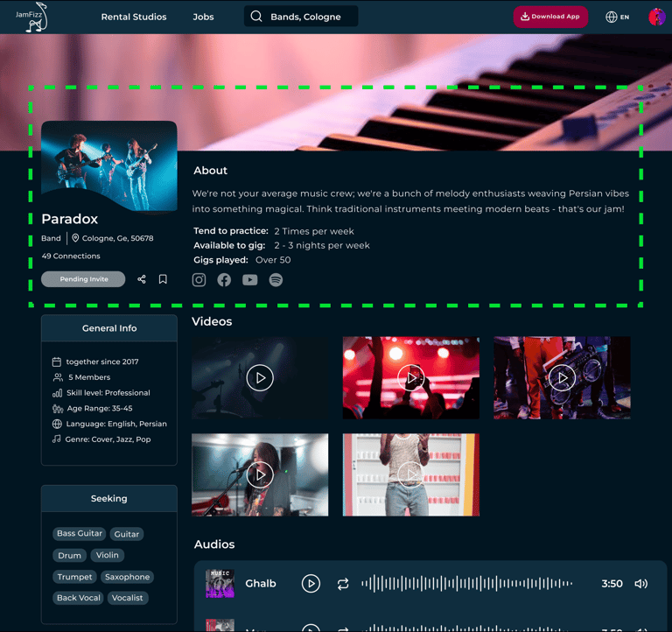Viewport: 672px width, 632px height.
Task: Click the Pending Invite button
Action: [83, 279]
